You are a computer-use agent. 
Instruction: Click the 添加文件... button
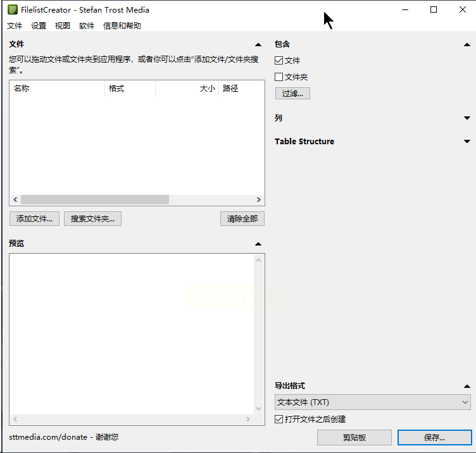pyautogui.click(x=34, y=219)
